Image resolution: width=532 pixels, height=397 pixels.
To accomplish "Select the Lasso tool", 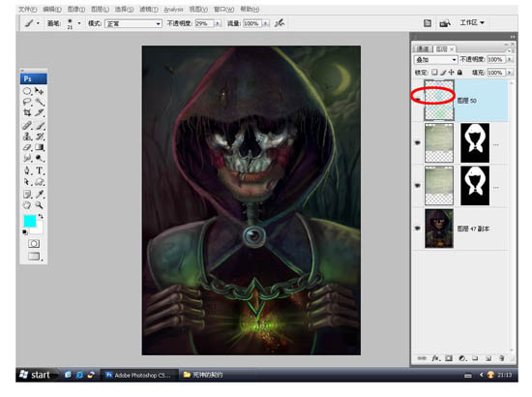I will click(27, 102).
